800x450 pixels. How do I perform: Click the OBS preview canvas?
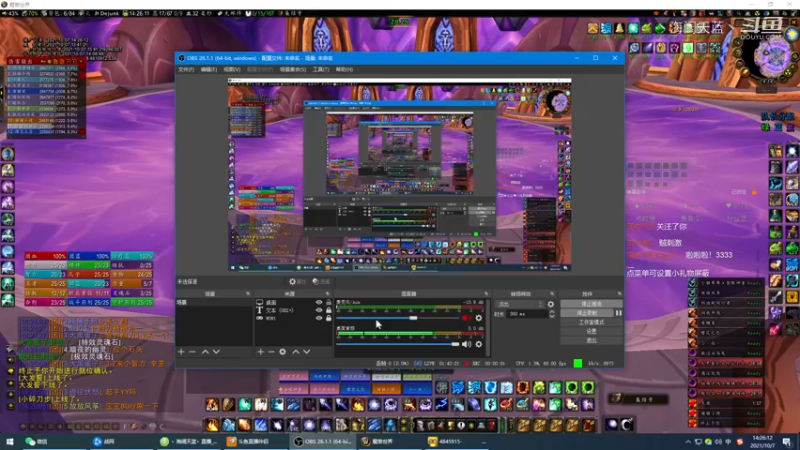[399, 174]
